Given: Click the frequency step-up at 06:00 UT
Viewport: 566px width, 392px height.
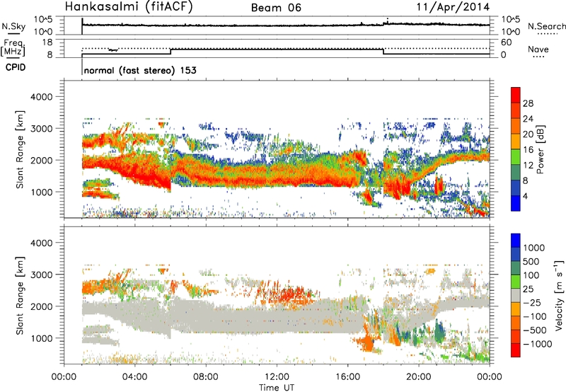Looking at the screenshot, I should pos(171,51).
